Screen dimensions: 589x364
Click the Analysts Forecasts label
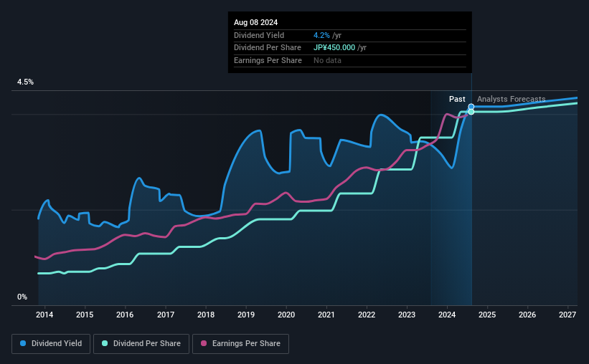pos(512,99)
